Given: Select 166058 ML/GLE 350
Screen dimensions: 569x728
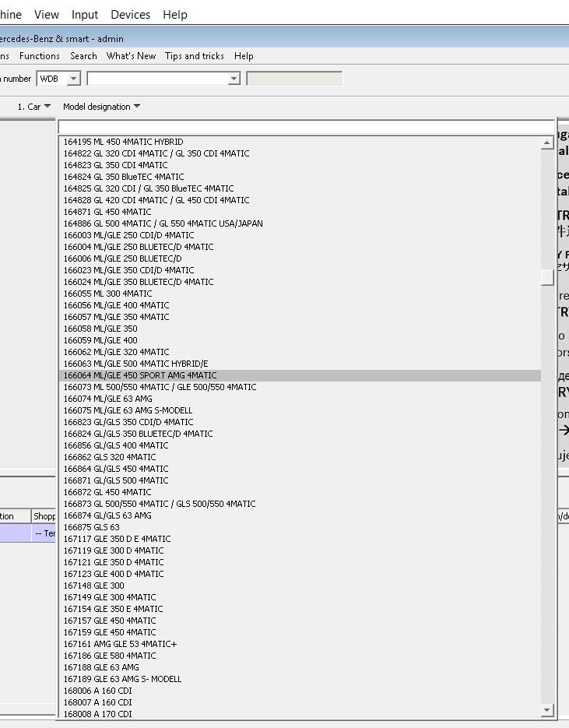Looking at the screenshot, I should [300, 329].
